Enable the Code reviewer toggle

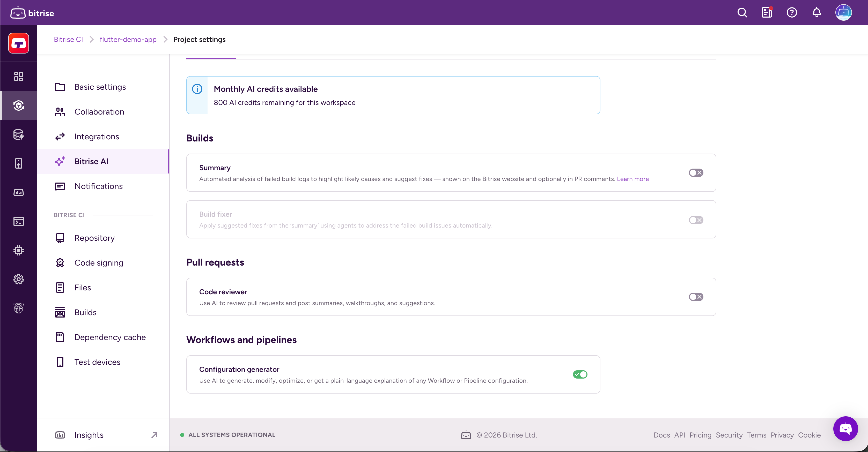(696, 297)
